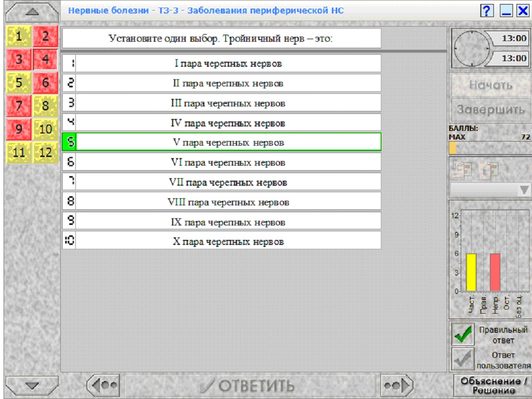Select answer 'IV пара черепных нервов'
Viewport: 532px width, 399px height.
click(x=221, y=123)
